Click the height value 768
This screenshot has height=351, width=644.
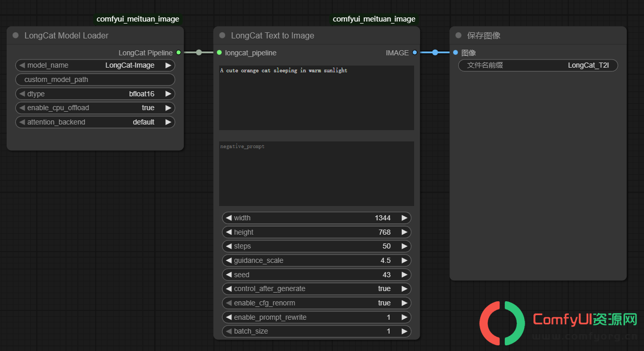pyautogui.click(x=384, y=232)
